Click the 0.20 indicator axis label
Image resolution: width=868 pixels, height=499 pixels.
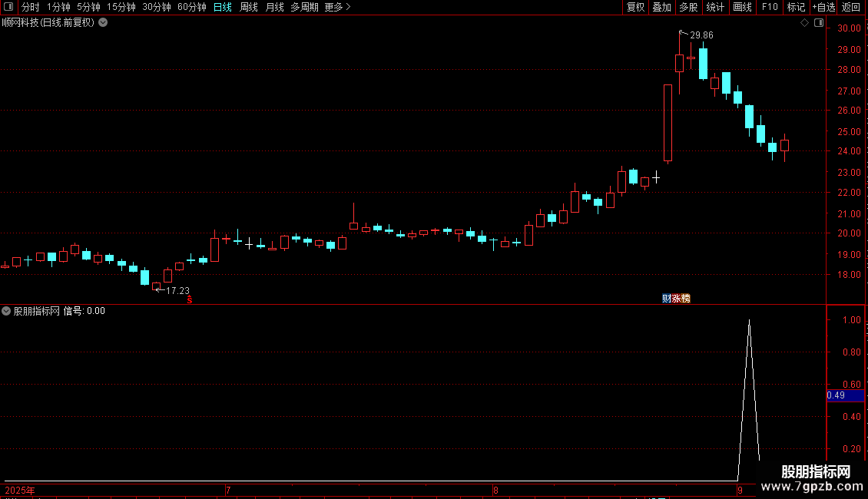[852, 449]
